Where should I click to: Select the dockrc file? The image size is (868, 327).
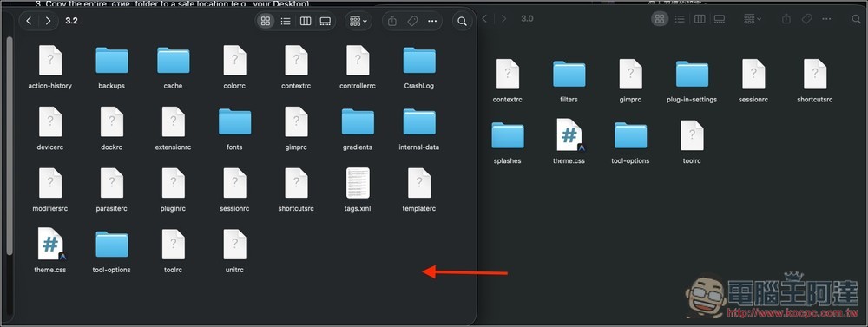click(x=111, y=128)
